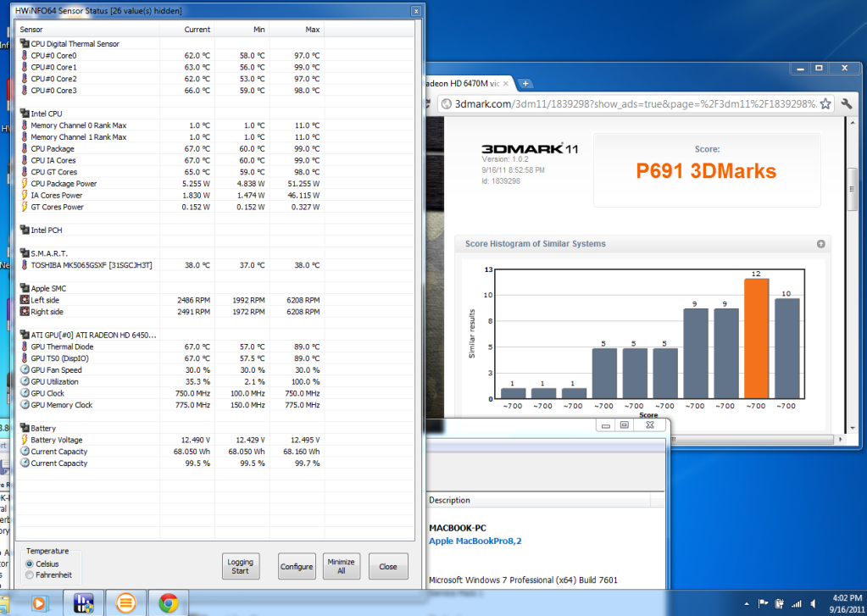The width and height of the screenshot is (867, 616).
Task: Click the Action Center flag tray icon
Action: coord(763,603)
